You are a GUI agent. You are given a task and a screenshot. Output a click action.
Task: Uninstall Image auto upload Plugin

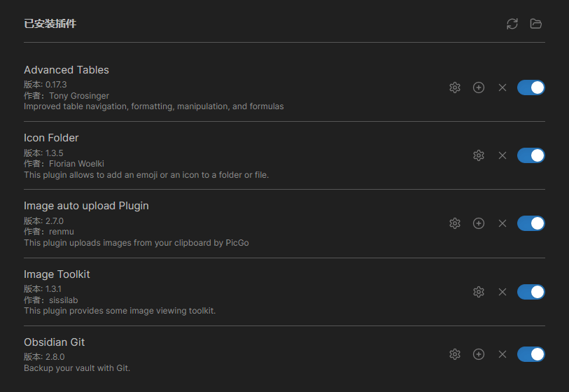point(503,223)
